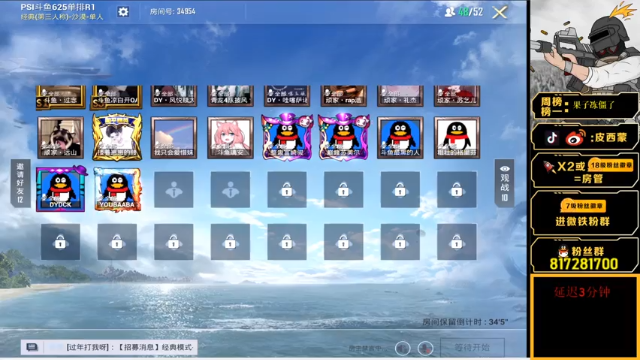The width and height of the screenshot is (640, 360).
Task: Close the room lobby with X
Action: click(x=500, y=12)
